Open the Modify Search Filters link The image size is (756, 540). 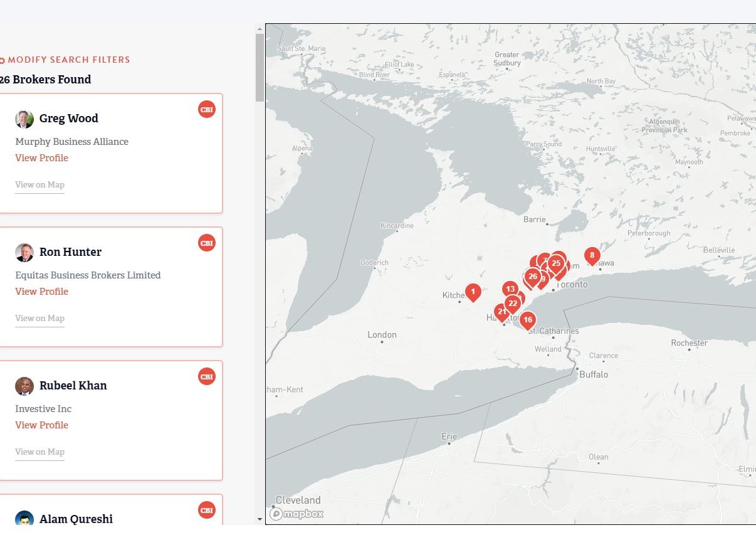pyautogui.click(x=69, y=60)
